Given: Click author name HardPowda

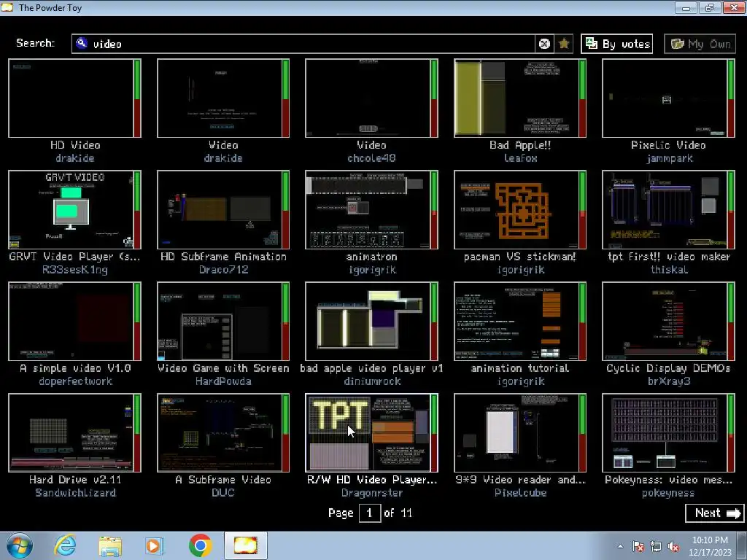Looking at the screenshot, I should point(223,381).
